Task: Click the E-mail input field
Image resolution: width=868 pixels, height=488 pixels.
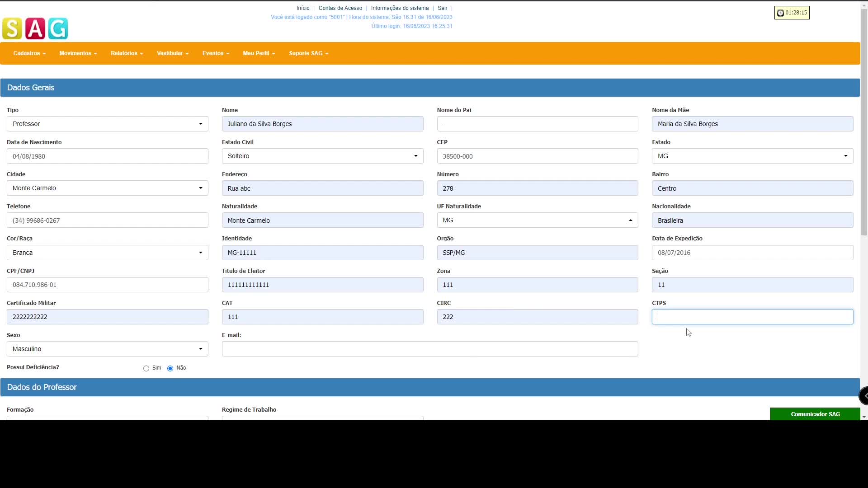Action: pyautogui.click(x=430, y=349)
